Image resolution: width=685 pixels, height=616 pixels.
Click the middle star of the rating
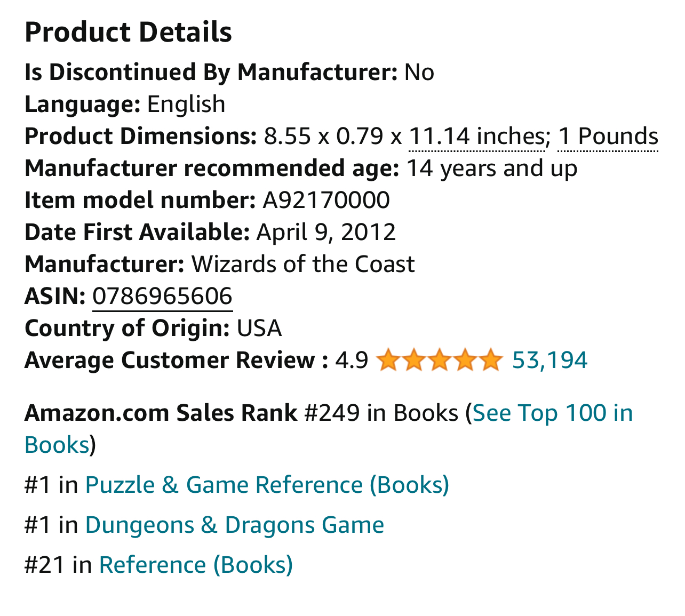pyautogui.click(x=440, y=361)
